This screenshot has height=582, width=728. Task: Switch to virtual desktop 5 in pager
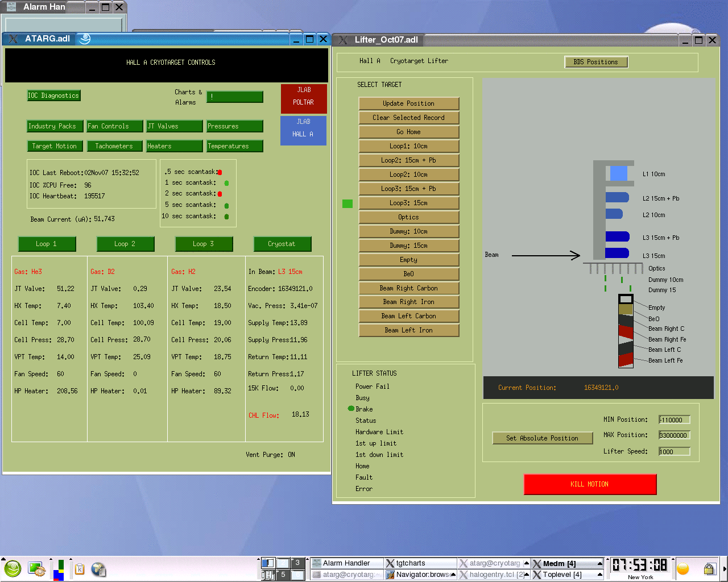coord(283,575)
